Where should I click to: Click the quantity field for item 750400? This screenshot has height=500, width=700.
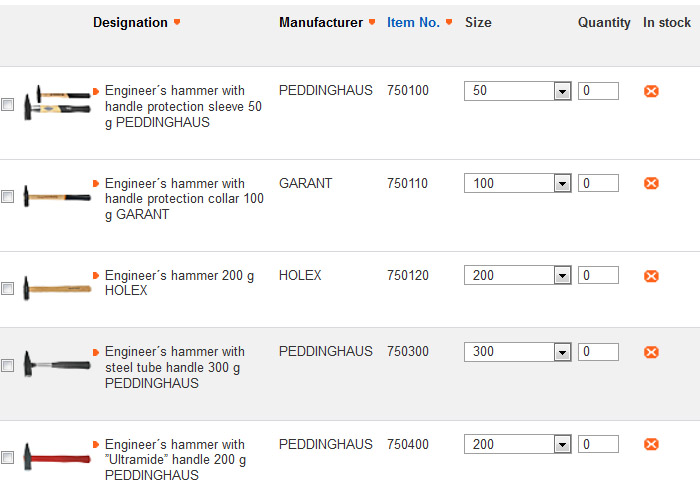[x=599, y=444]
